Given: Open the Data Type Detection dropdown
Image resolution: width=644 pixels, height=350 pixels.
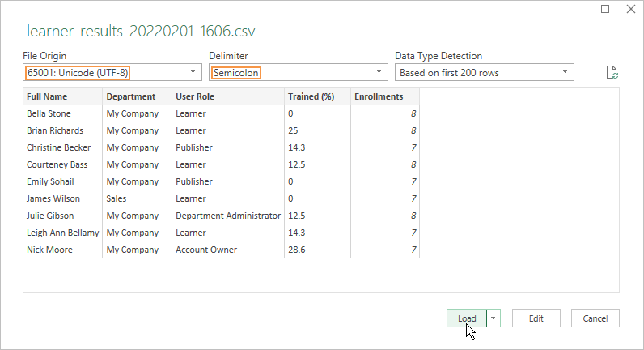Looking at the screenshot, I should click(x=485, y=72).
